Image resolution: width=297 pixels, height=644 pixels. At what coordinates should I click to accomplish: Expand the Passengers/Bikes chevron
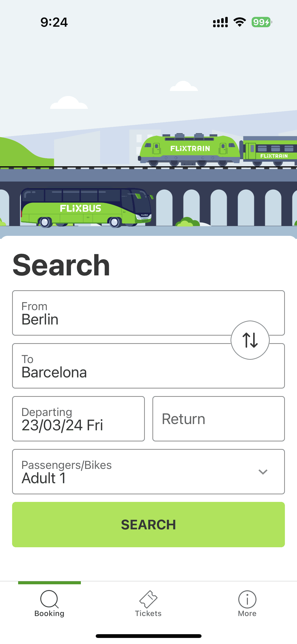click(x=263, y=472)
